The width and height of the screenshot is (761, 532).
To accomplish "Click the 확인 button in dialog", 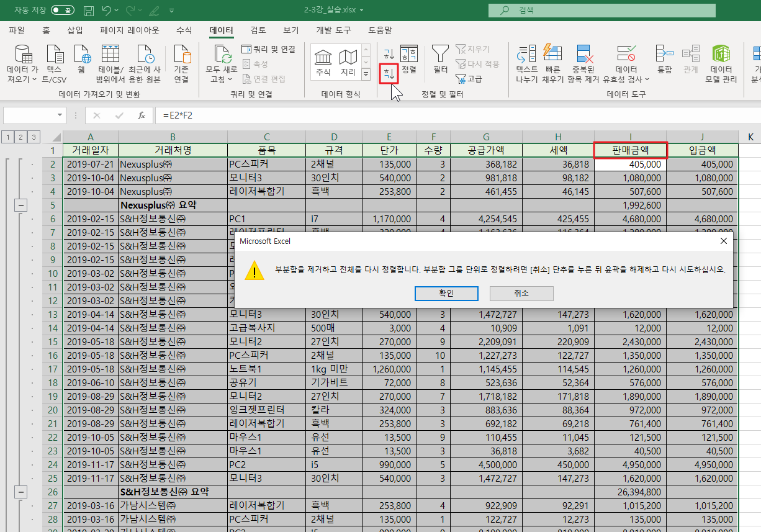I will click(x=446, y=293).
